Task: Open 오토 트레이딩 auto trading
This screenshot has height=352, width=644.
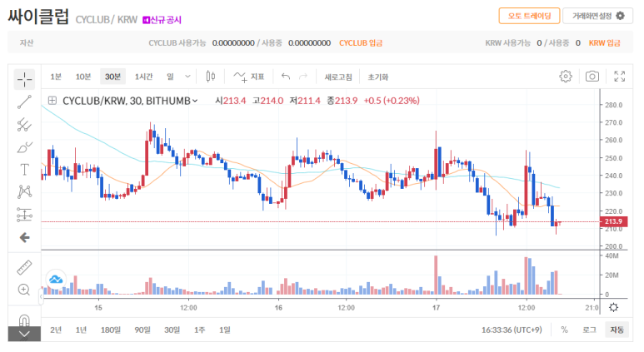Action: click(529, 16)
